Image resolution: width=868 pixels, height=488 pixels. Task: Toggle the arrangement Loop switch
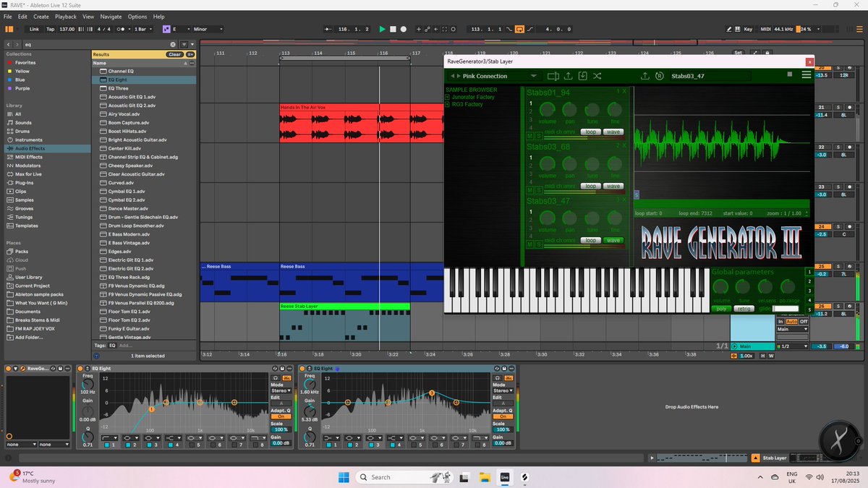(x=519, y=29)
